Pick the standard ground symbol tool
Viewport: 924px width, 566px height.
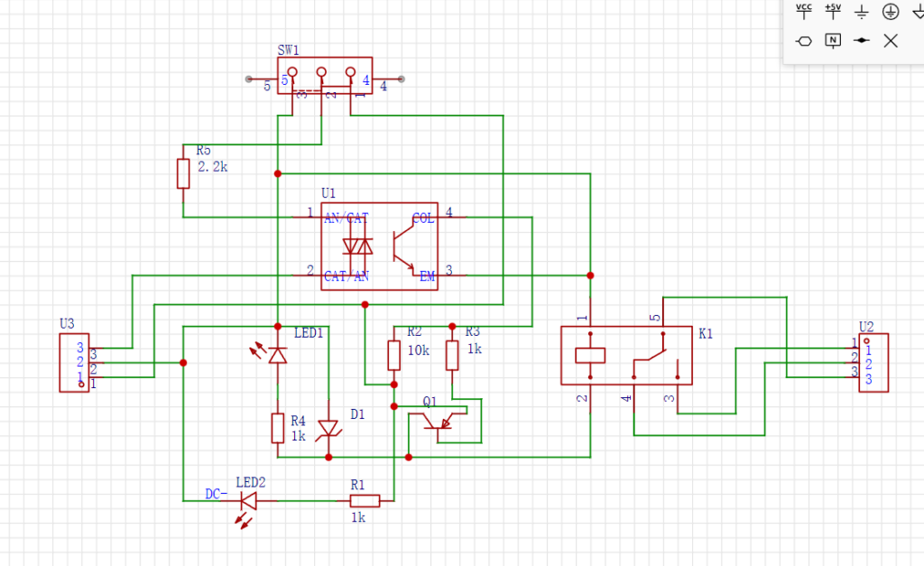[x=862, y=12]
